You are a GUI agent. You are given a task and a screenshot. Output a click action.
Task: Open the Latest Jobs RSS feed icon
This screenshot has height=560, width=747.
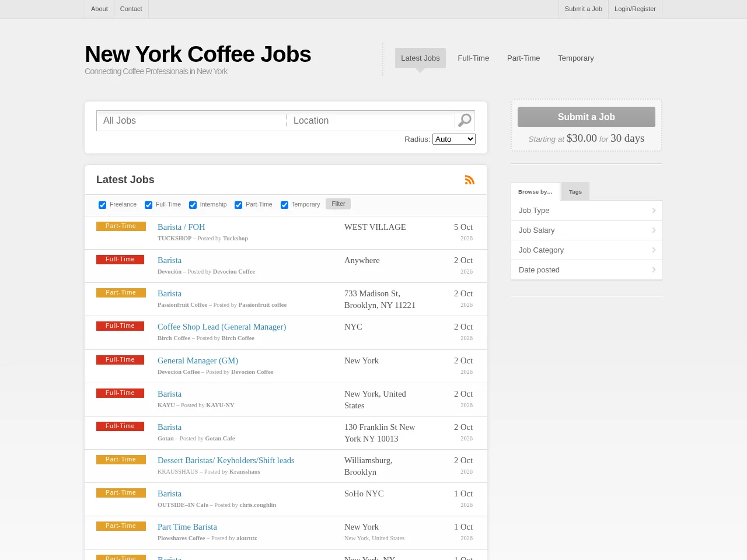470,180
